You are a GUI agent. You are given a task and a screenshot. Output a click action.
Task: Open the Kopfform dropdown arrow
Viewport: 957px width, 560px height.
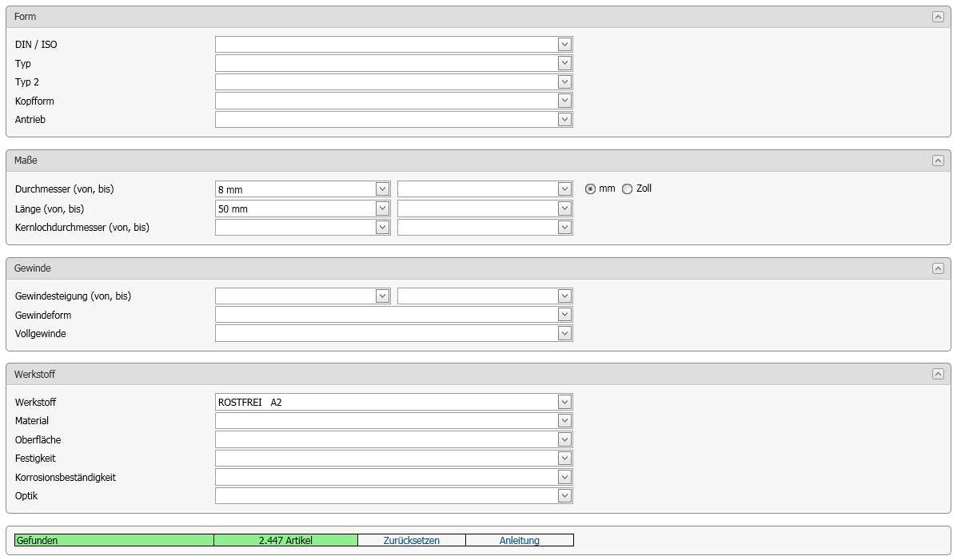pos(564,101)
